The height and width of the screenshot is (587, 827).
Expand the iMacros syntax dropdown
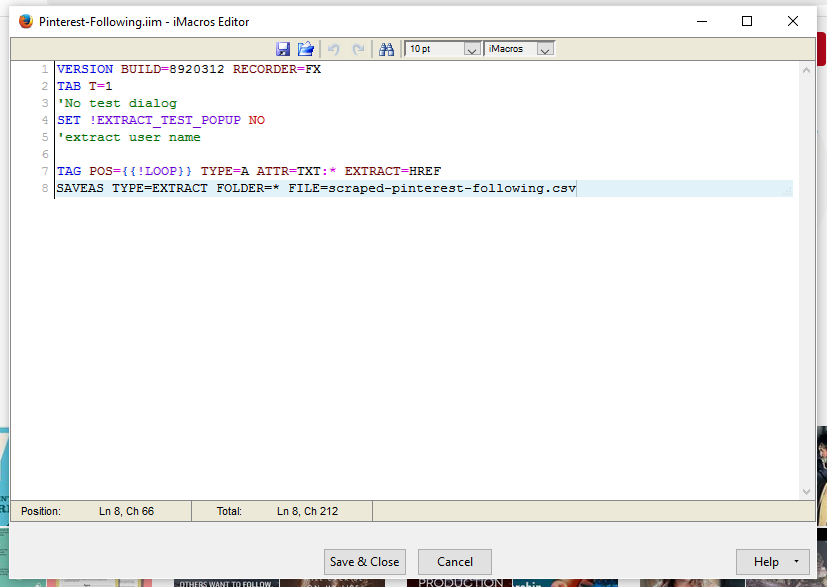point(544,49)
